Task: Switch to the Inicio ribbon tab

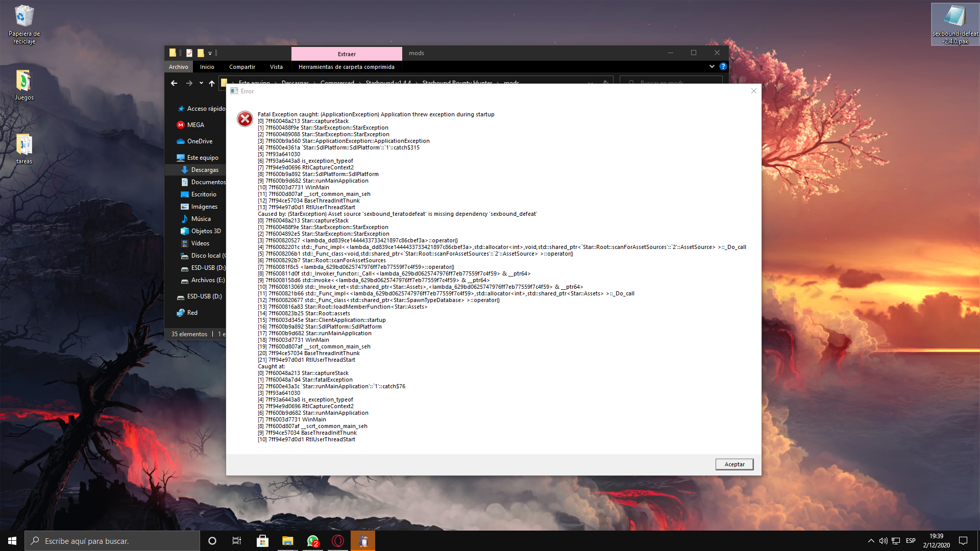Action: (207, 67)
